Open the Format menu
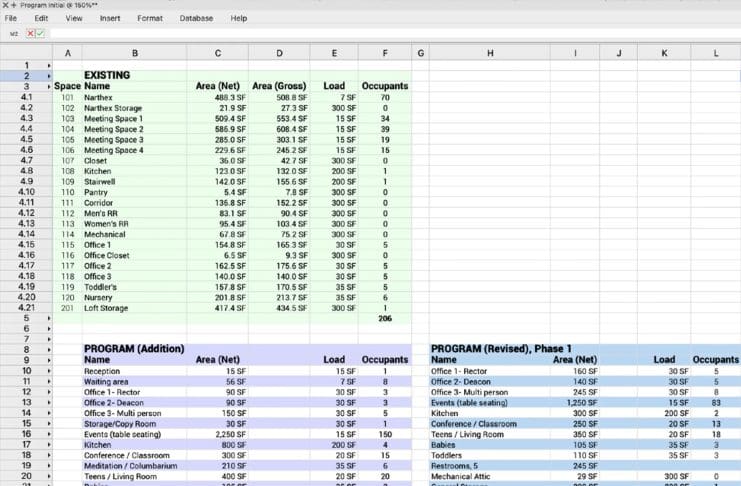 (150, 18)
